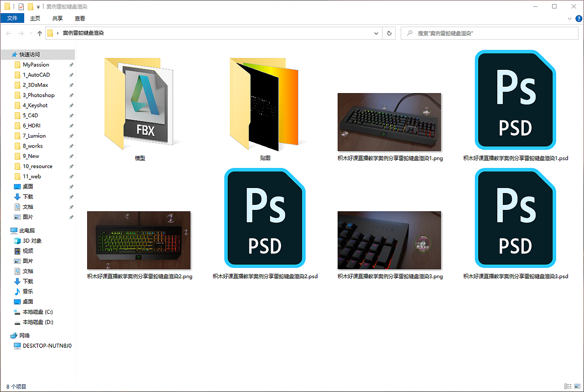
Task: Switch to large thumbnails view in status bar
Action: tap(577, 387)
